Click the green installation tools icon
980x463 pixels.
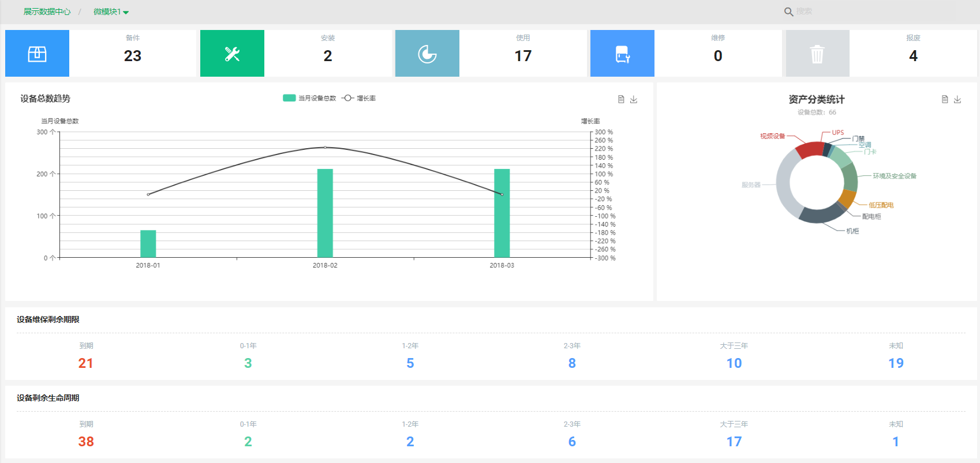coord(232,54)
